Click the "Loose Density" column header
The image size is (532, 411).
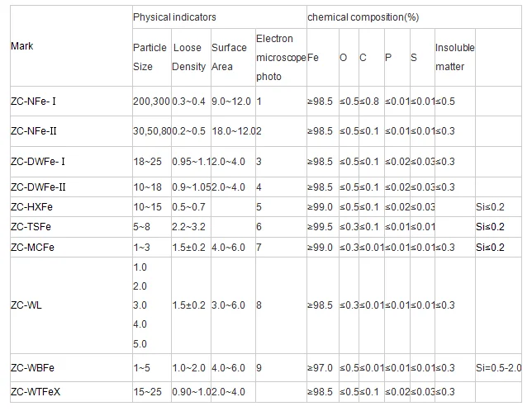click(x=189, y=57)
